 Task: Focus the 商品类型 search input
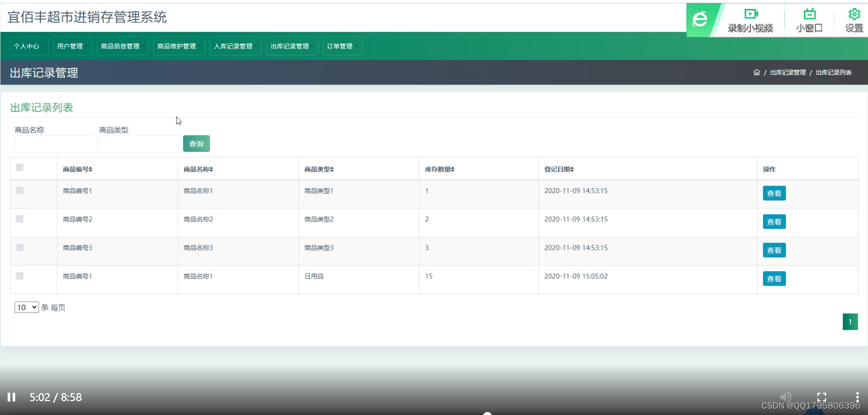click(140, 144)
